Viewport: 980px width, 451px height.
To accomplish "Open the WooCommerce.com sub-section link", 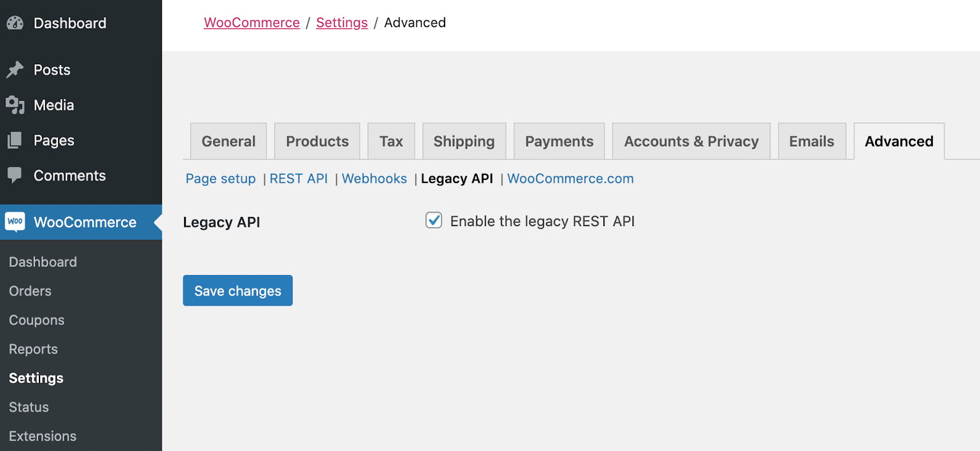I will (571, 179).
